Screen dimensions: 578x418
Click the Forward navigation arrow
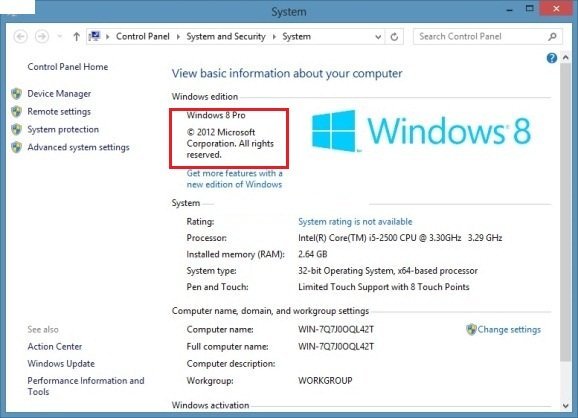[x=42, y=36]
